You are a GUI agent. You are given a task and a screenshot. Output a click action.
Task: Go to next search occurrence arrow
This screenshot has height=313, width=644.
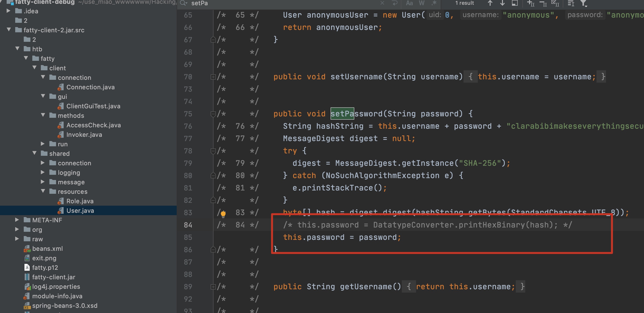pos(502,3)
